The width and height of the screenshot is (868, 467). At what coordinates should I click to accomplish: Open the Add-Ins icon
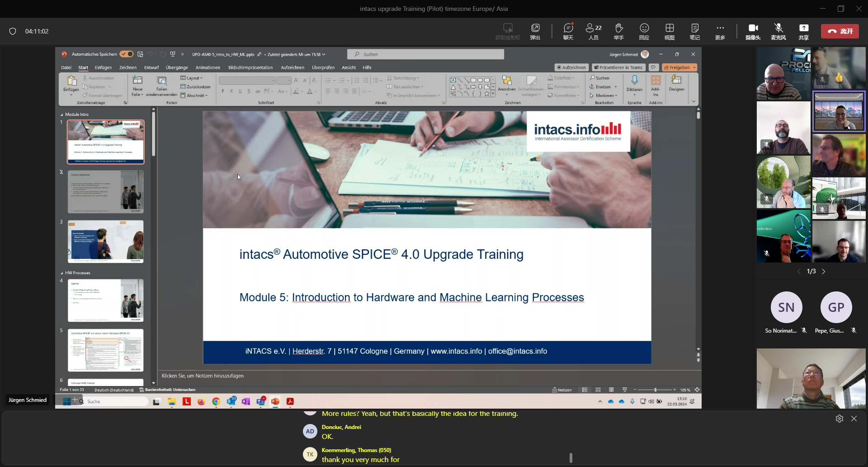pyautogui.click(x=656, y=81)
